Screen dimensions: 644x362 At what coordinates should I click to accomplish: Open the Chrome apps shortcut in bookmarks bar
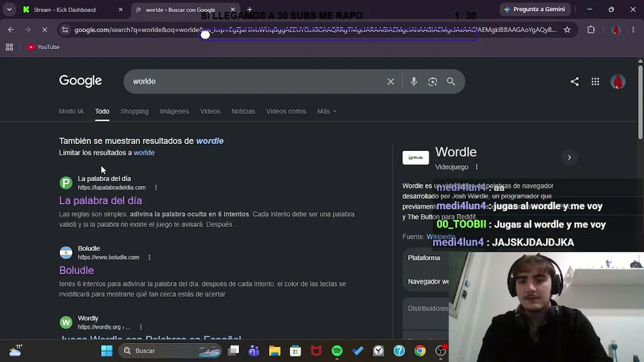pos(9,47)
